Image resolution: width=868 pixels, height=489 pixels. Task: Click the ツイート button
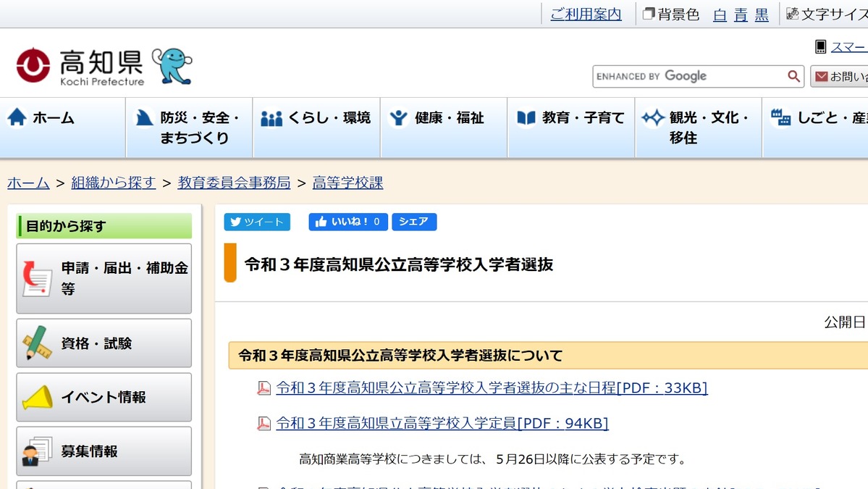pos(257,222)
